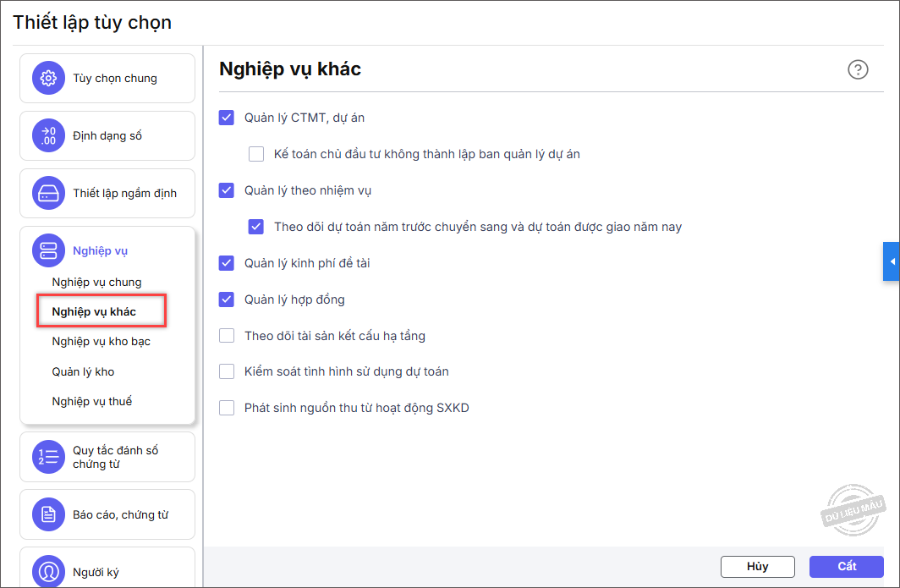900x588 pixels.
Task: Uncheck Quản lý CTMT, dự án checkbox
Action: (226, 118)
